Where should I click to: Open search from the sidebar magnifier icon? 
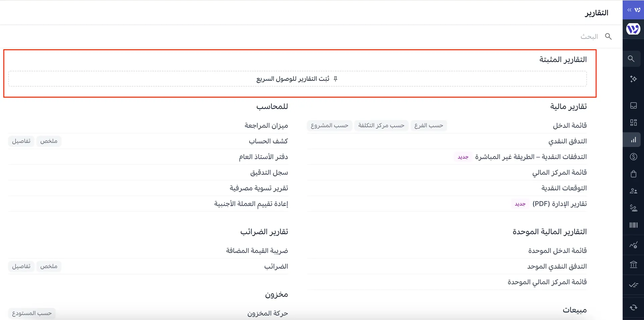(x=631, y=59)
